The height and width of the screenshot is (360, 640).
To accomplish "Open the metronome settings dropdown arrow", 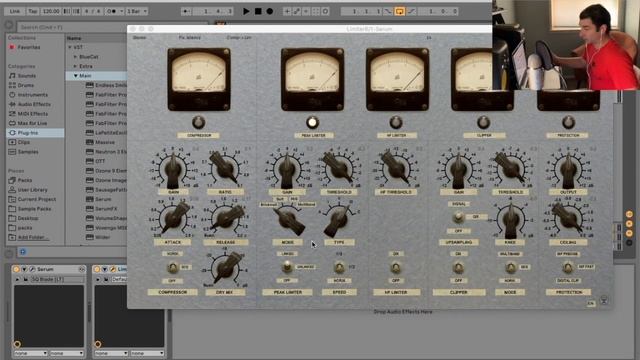I will click(x=121, y=11).
